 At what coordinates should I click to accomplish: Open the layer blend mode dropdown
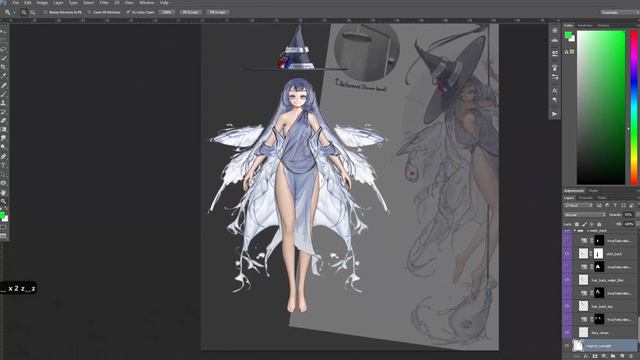(584, 215)
